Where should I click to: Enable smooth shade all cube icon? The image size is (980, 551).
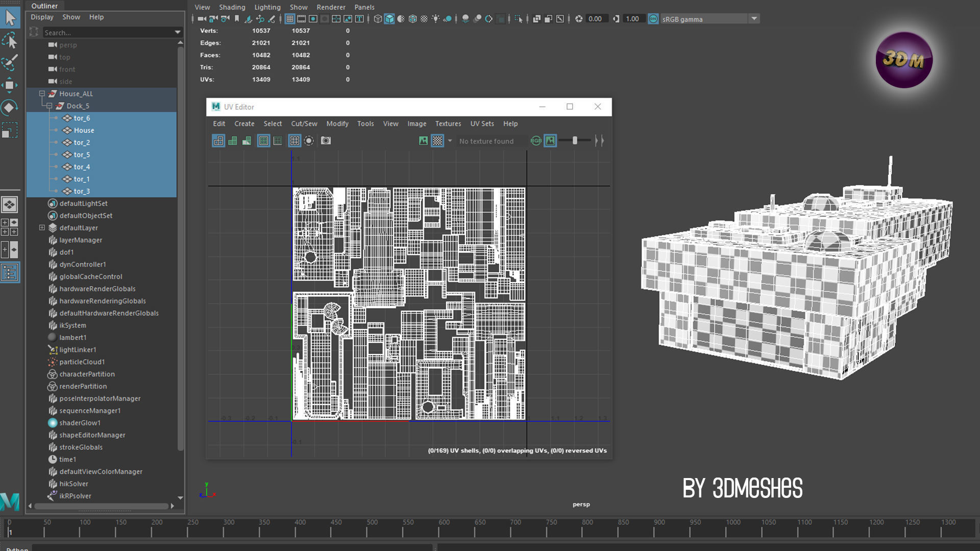(x=389, y=19)
